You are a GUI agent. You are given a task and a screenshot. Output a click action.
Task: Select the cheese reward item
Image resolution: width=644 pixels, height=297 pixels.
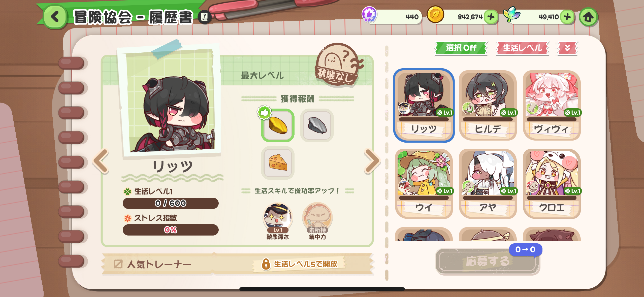[x=278, y=163]
